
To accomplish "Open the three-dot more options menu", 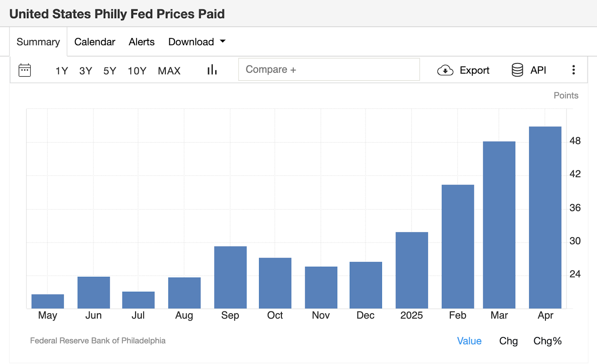I will click(573, 70).
